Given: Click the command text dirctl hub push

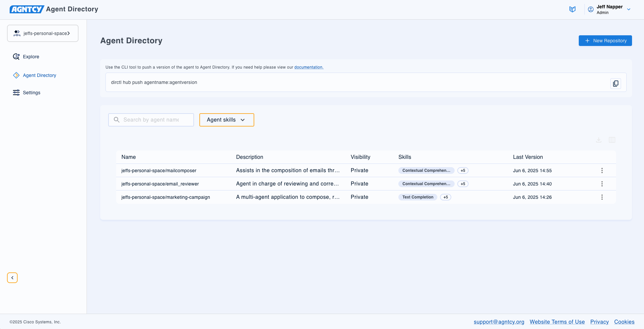Looking at the screenshot, I should pyautogui.click(x=154, y=82).
